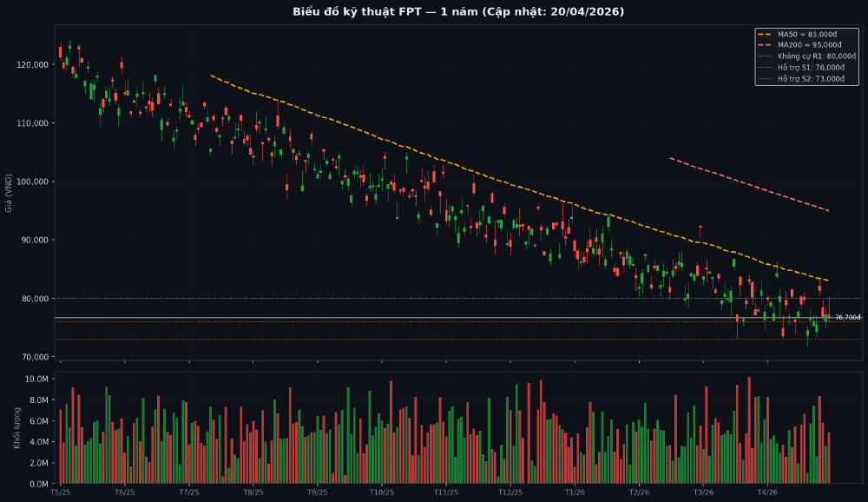Click the 110,000 price axis label
This screenshot has width=868, height=502.
[33, 123]
